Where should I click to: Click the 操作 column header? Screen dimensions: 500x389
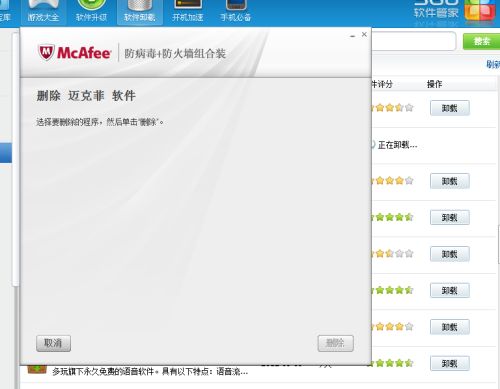coord(434,84)
